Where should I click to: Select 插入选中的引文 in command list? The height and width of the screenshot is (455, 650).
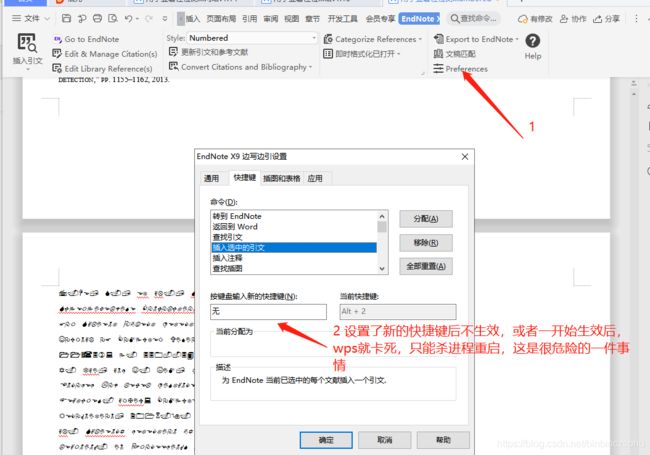[x=294, y=247]
